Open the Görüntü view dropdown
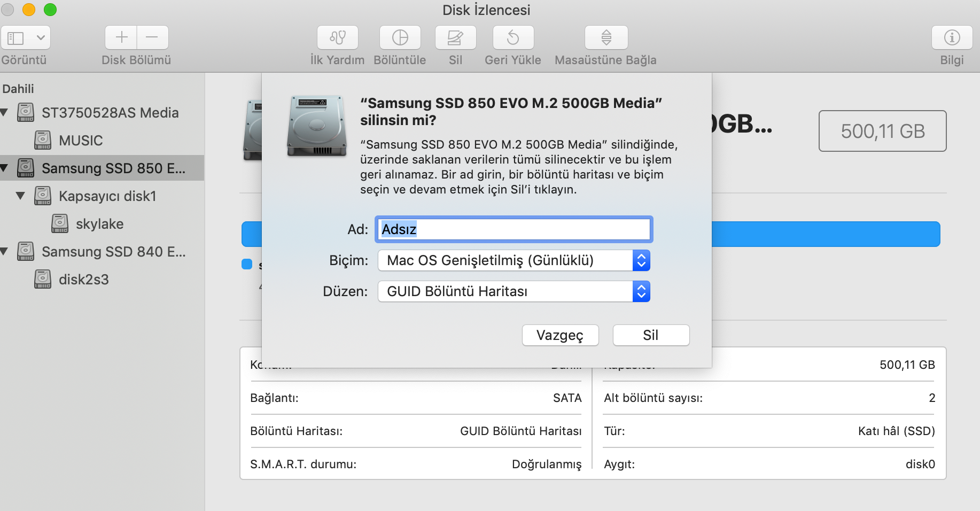This screenshot has width=980, height=511. click(26, 38)
